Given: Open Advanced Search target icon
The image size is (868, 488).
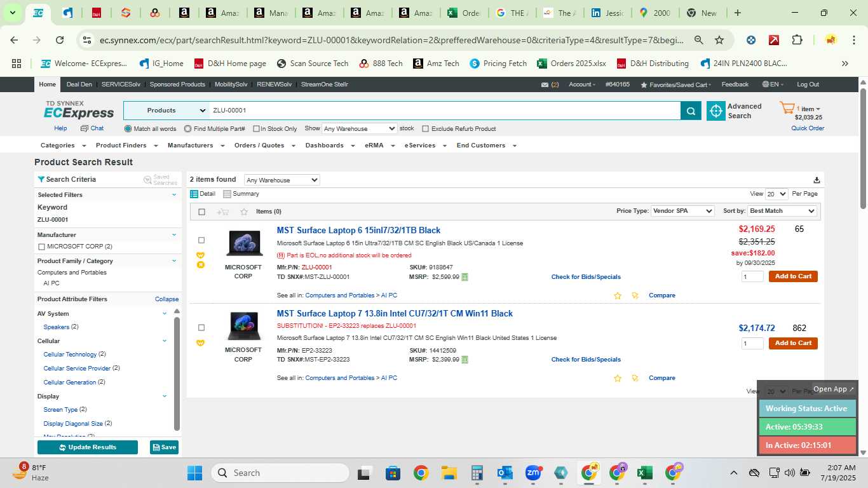Looking at the screenshot, I should 716,111.
